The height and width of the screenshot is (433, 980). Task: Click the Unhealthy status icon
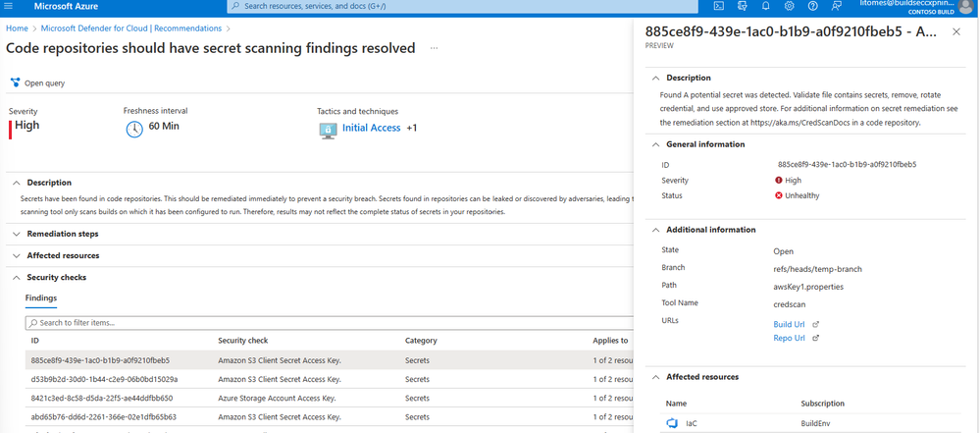[779, 195]
